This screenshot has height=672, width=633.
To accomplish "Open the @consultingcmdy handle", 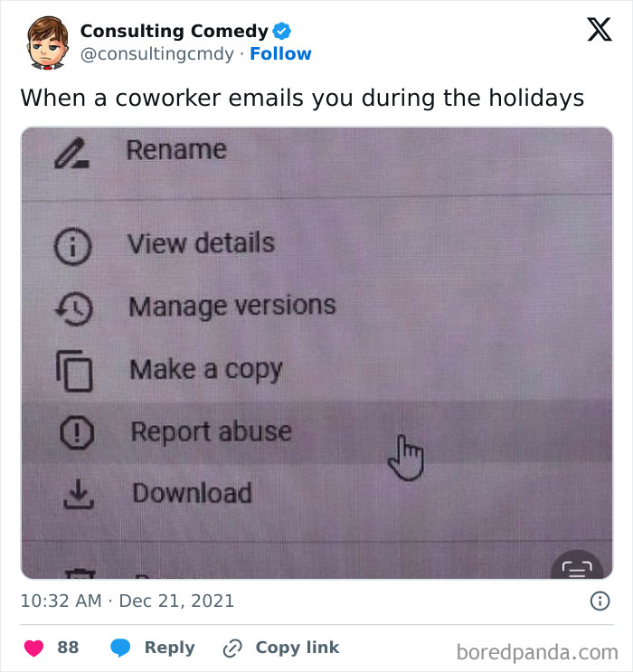I will coord(158,54).
